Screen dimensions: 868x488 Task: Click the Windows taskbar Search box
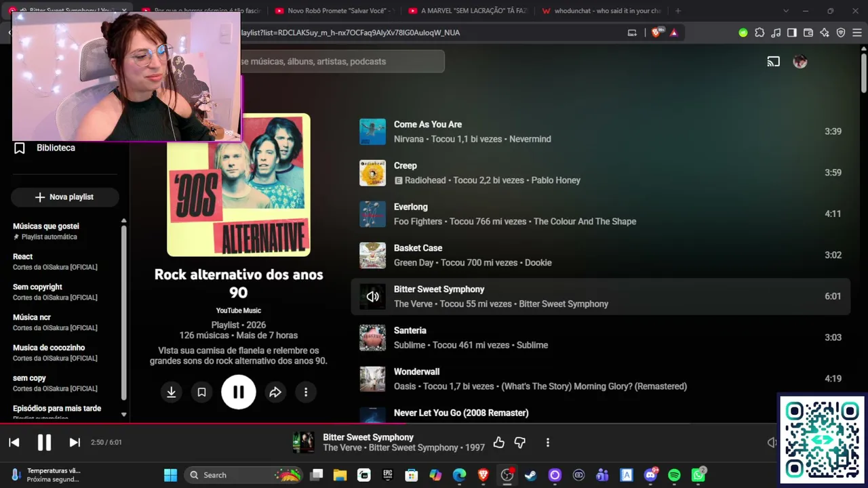pyautogui.click(x=243, y=475)
